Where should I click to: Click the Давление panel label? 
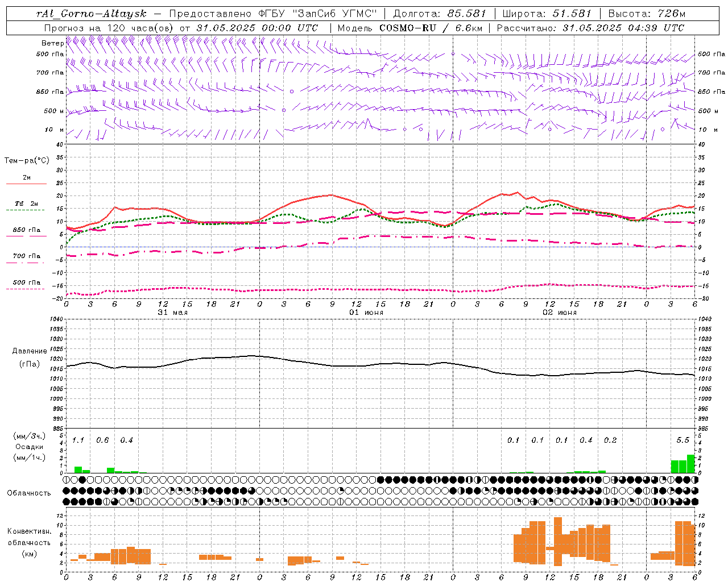pyautogui.click(x=29, y=351)
